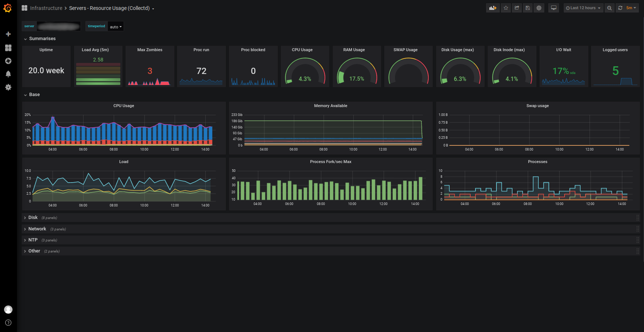This screenshot has height=332, width=644.
Task: Expand the Disk row
Action: (33, 218)
